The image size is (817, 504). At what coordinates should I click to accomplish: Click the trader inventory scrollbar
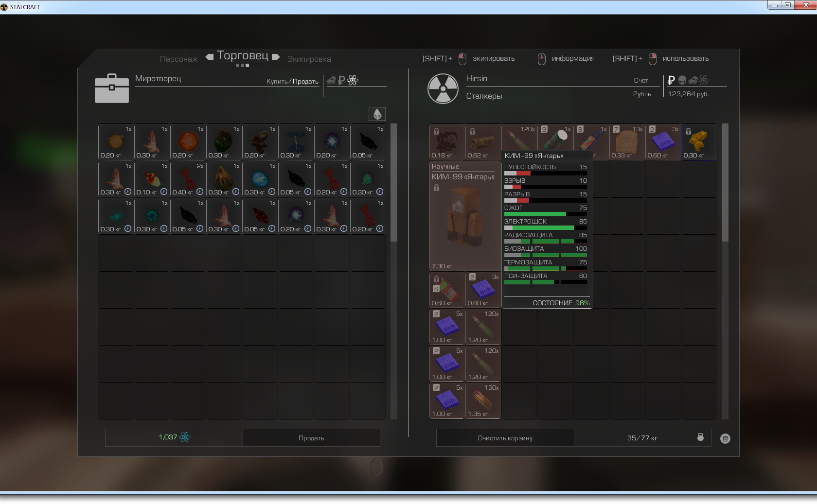point(394,182)
